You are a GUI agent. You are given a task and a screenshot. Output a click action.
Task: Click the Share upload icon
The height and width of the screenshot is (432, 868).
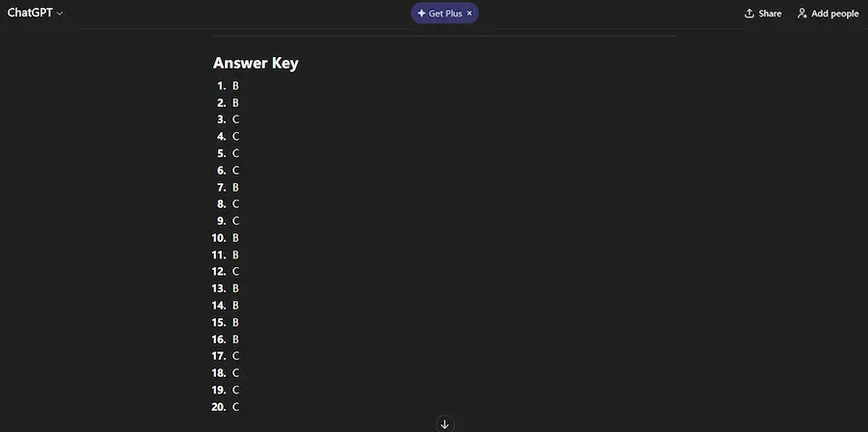click(749, 13)
